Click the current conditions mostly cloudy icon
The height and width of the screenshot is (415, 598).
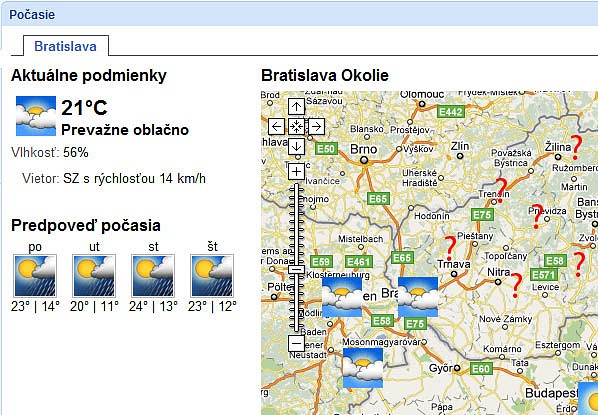point(36,116)
